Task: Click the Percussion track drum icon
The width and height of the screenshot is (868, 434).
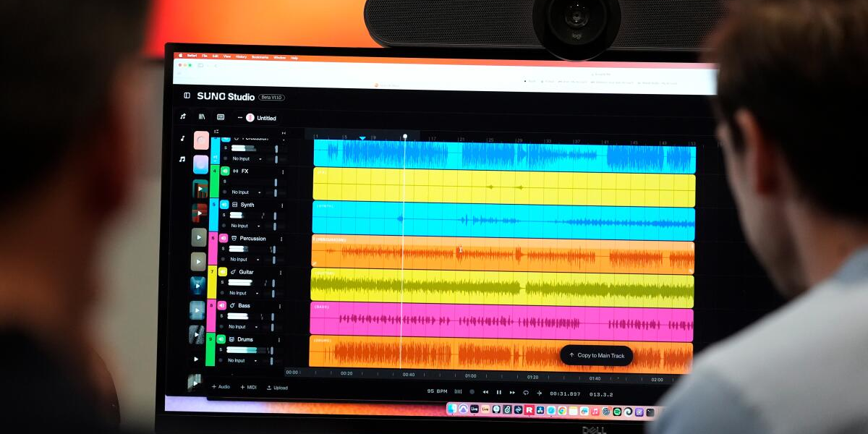Action: (234, 238)
